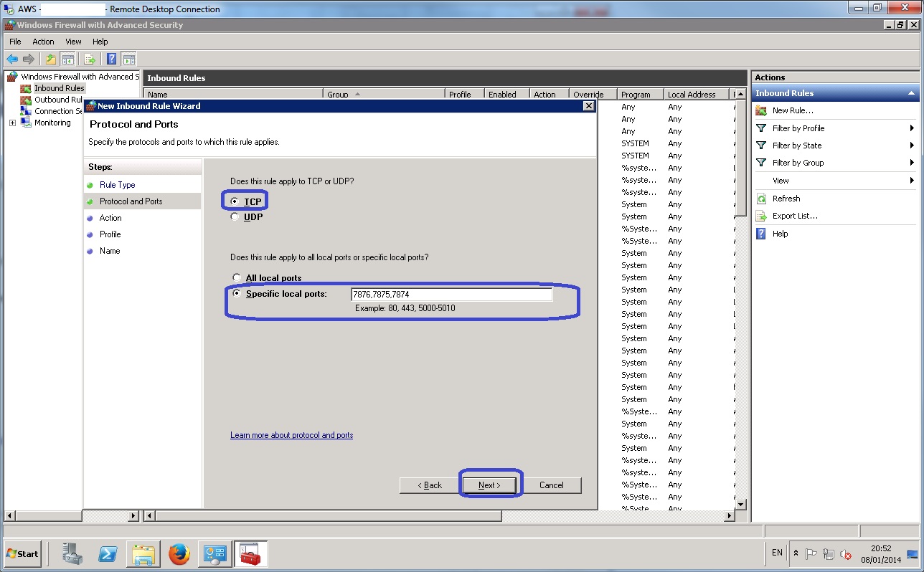The image size is (924, 572).
Task: Open PowerShell from the taskbar
Action: (x=108, y=554)
